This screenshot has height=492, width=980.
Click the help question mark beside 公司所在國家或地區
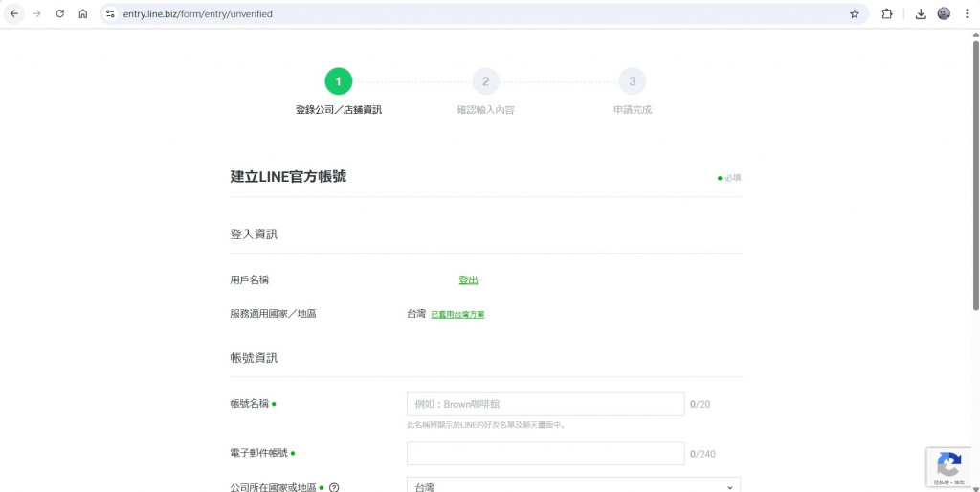334,487
